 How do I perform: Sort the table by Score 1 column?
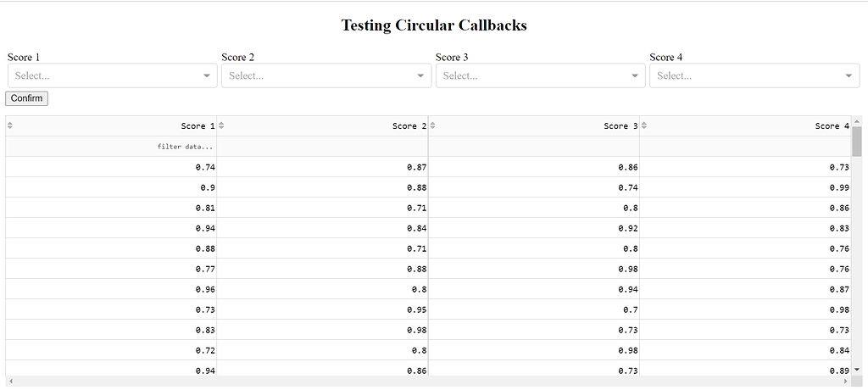coord(10,125)
